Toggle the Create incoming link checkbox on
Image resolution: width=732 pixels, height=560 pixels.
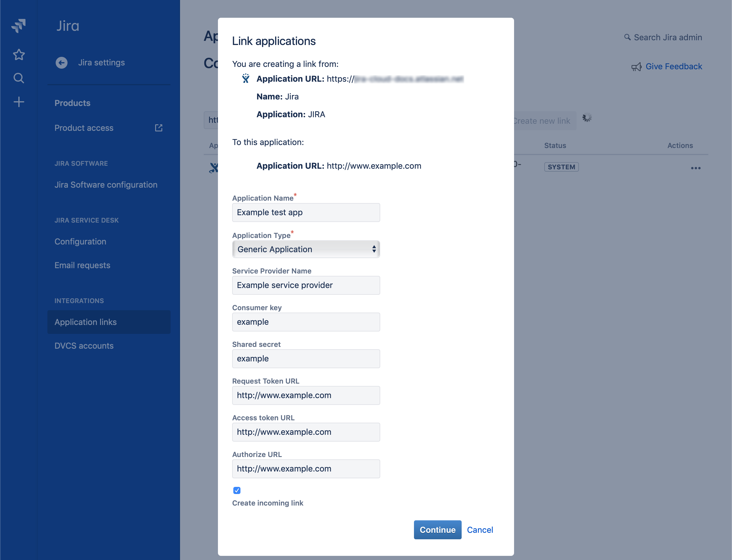pos(237,490)
